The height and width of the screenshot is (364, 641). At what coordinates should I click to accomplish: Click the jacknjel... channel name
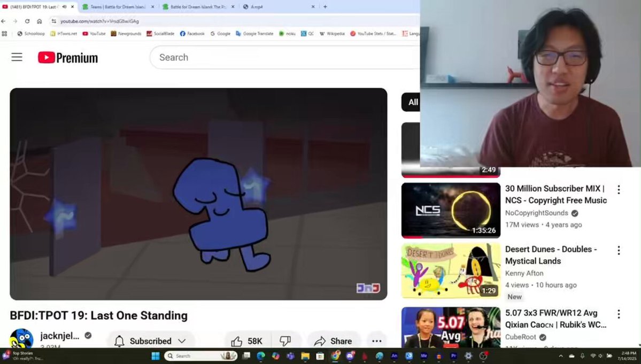tap(60, 336)
